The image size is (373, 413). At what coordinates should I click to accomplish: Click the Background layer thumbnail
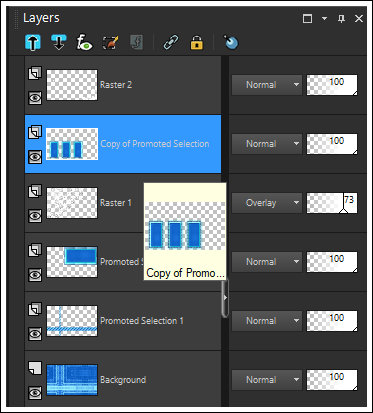(72, 380)
